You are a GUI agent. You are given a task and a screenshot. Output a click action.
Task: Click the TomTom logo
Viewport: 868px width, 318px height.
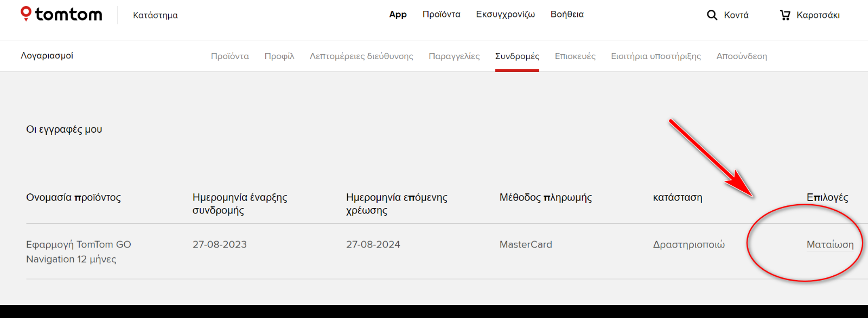pyautogui.click(x=61, y=15)
